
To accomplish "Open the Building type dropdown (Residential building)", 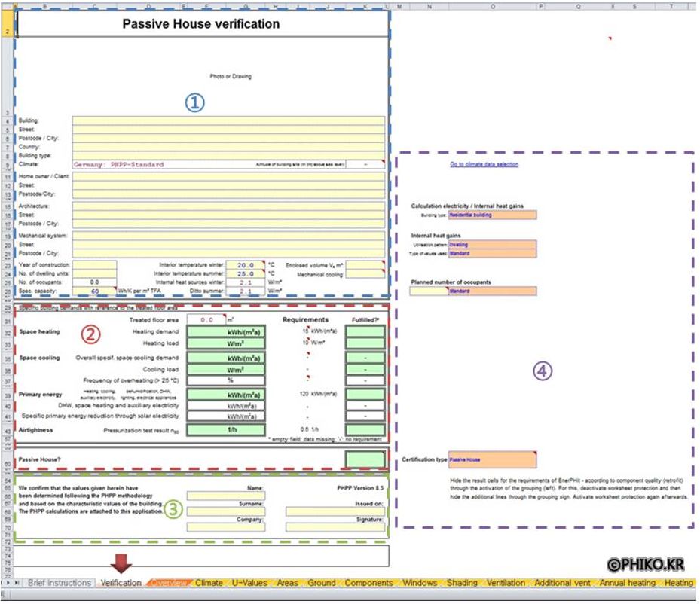I will [492, 215].
